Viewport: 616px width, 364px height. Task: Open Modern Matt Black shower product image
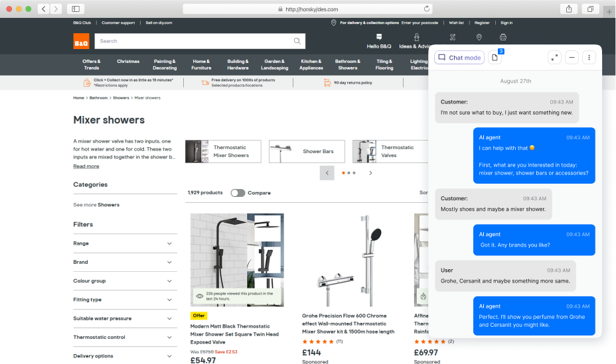[237, 260]
